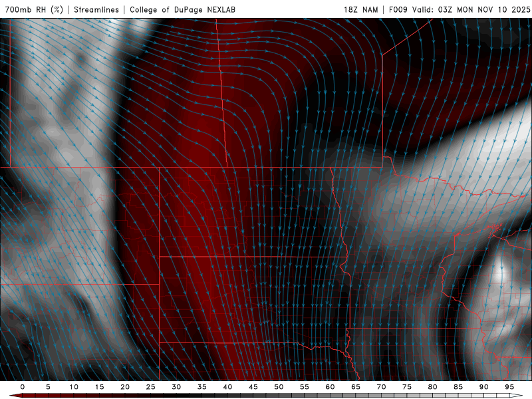Click the '18Z NAM' model label

click(x=360, y=9)
